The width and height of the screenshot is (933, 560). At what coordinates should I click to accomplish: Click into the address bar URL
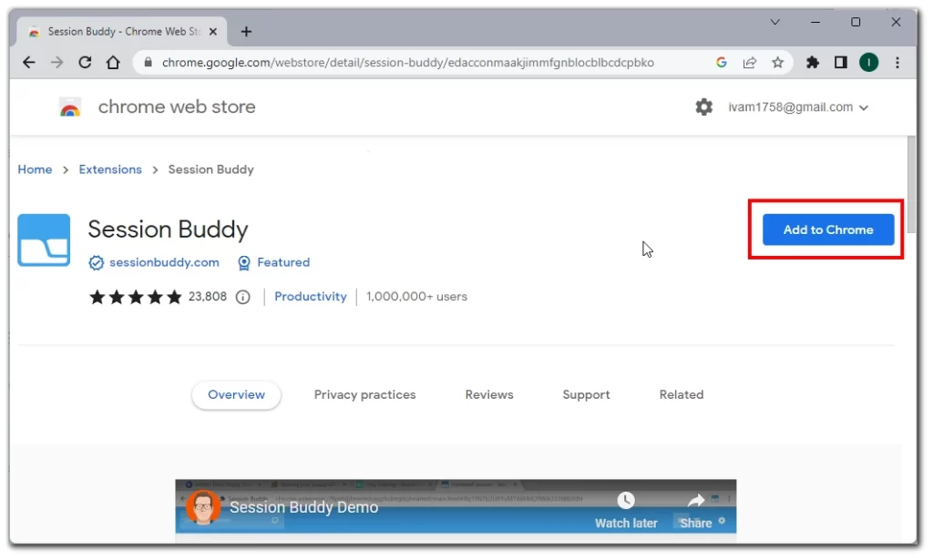407,63
